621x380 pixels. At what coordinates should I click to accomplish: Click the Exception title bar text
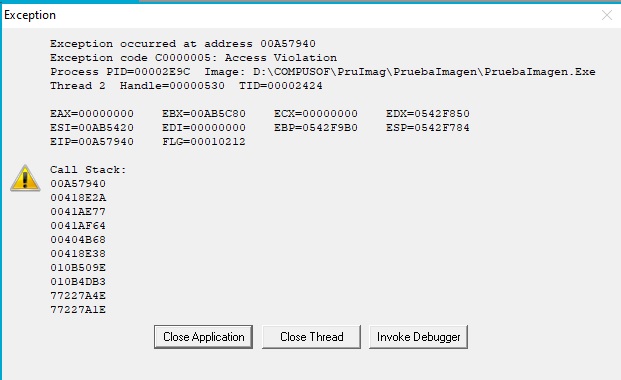30,15
